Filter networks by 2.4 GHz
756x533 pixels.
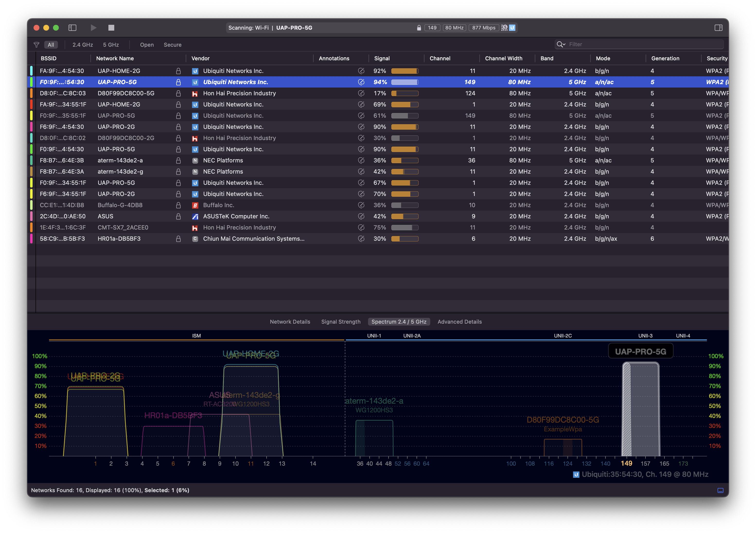click(83, 45)
